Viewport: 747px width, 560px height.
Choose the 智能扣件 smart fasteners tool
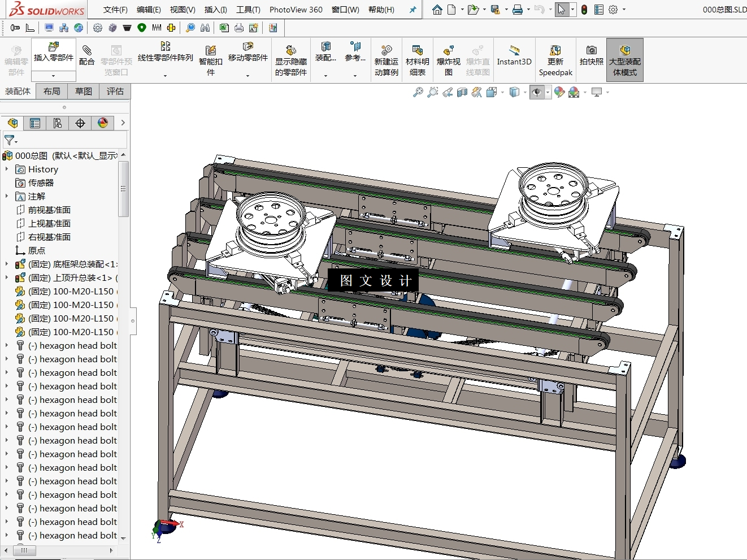tap(210, 60)
